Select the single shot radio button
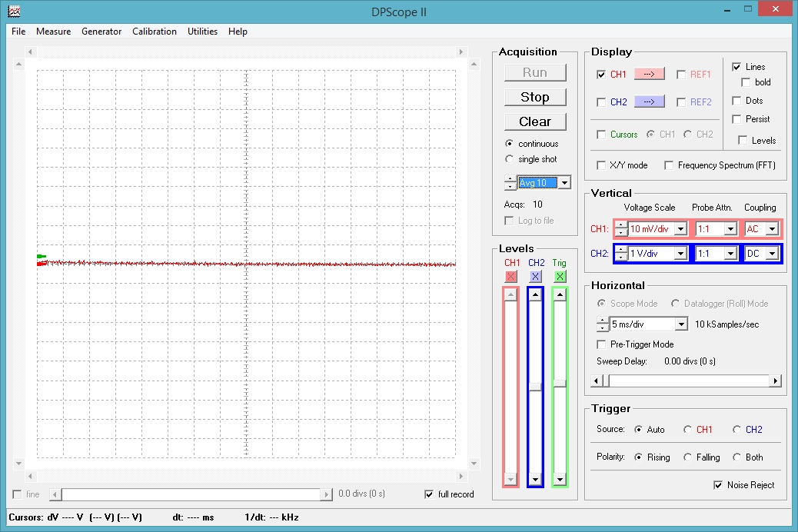Viewport: 798px width, 532px height. coord(509,159)
